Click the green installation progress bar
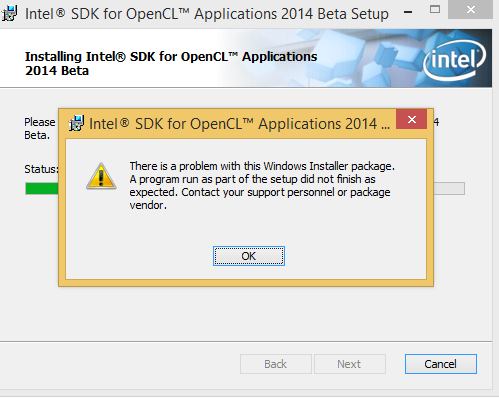This screenshot has height=398, width=499. (x=42, y=189)
